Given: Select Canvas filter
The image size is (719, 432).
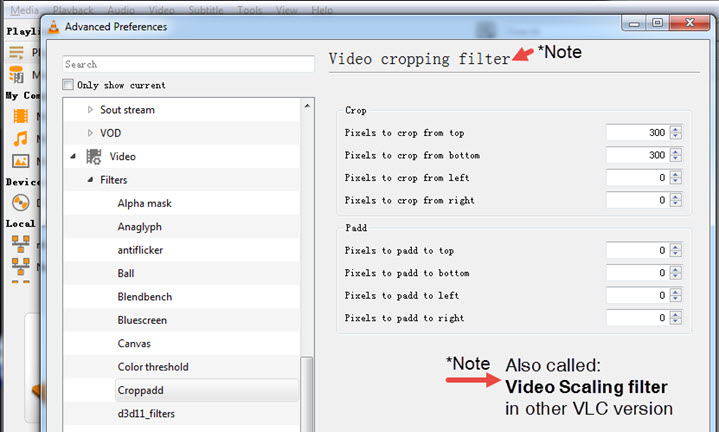Looking at the screenshot, I should pyautogui.click(x=134, y=343).
